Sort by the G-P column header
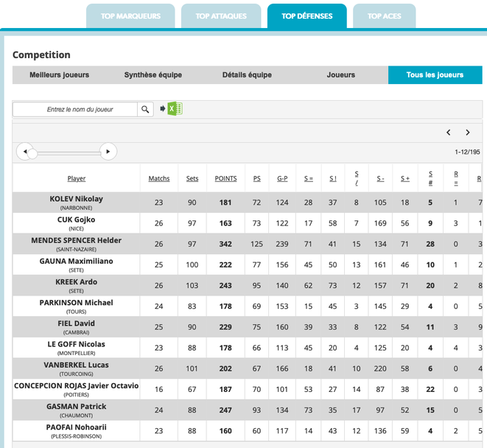The image size is (487, 448). (282, 178)
